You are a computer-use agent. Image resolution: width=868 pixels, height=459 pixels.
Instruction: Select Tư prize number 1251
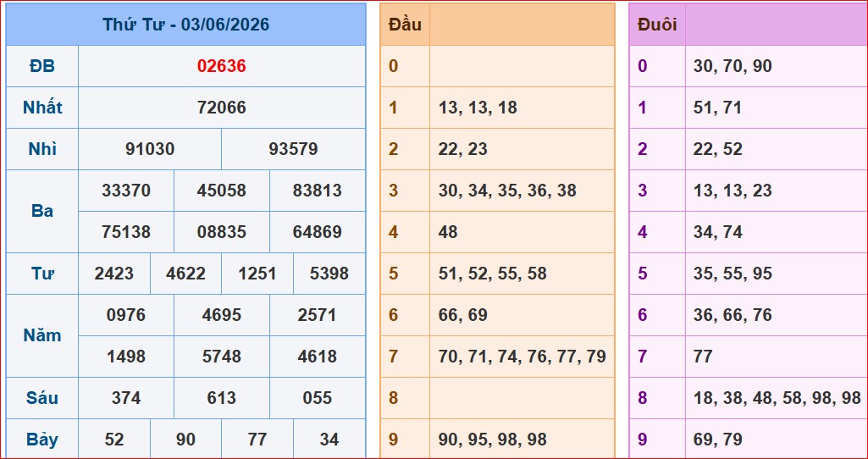pyautogui.click(x=257, y=274)
